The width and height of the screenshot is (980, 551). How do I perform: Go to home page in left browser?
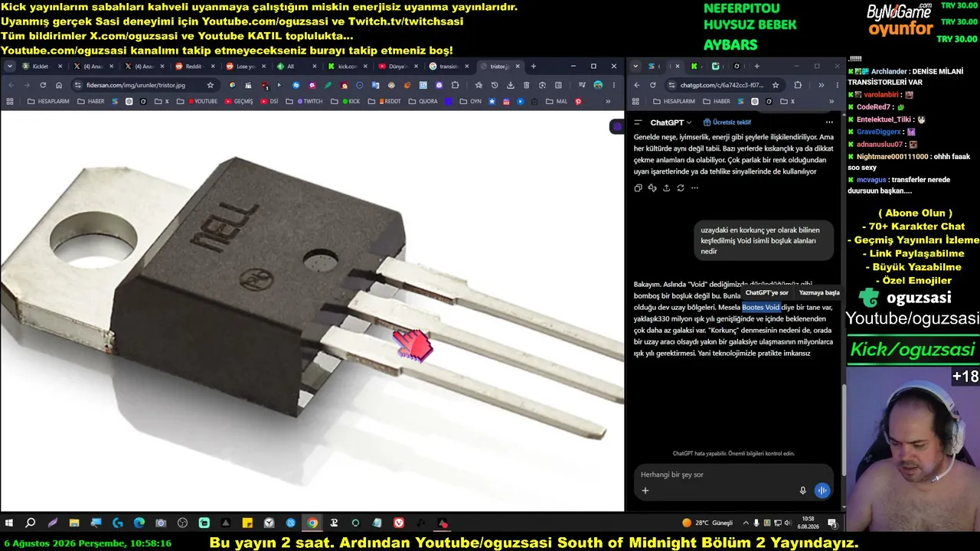tap(59, 85)
